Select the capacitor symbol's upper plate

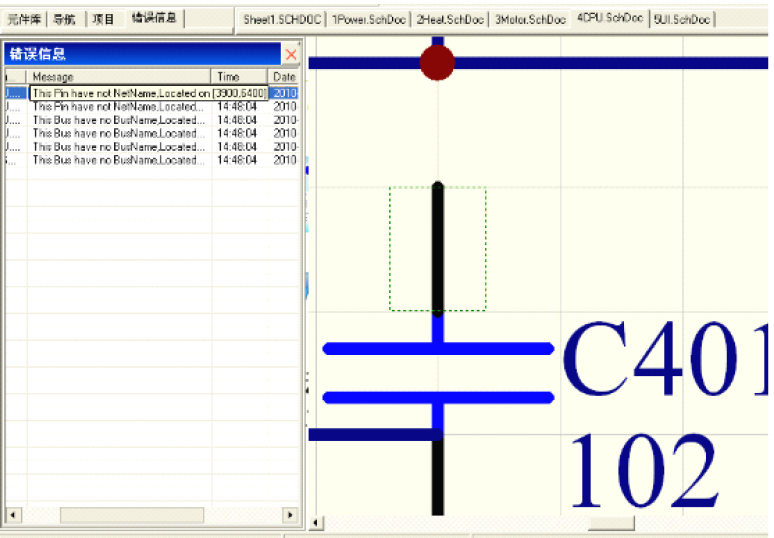click(x=438, y=348)
